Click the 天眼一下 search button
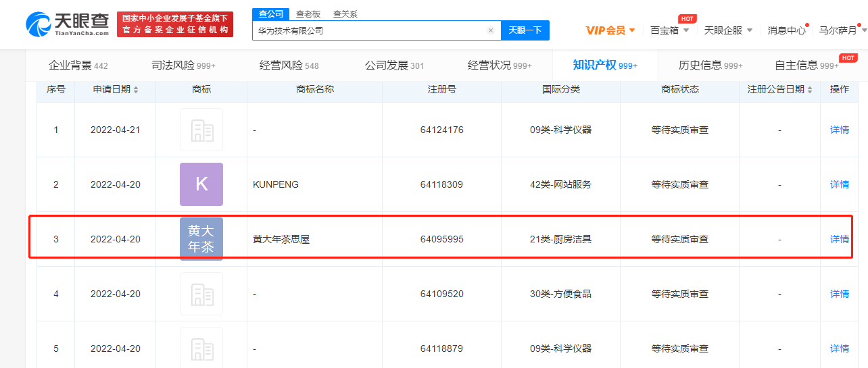This screenshot has height=368, width=868. click(x=525, y=30)
